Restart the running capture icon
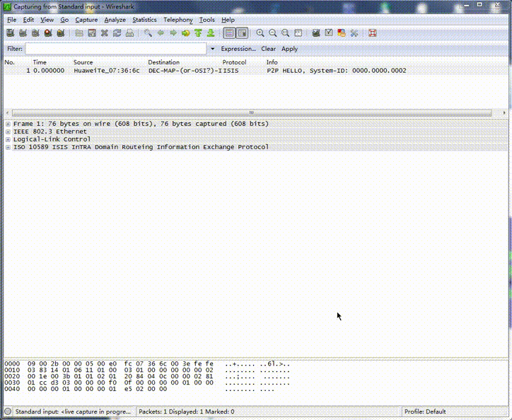Screen dimensions: 512x420 pos(61,33)
